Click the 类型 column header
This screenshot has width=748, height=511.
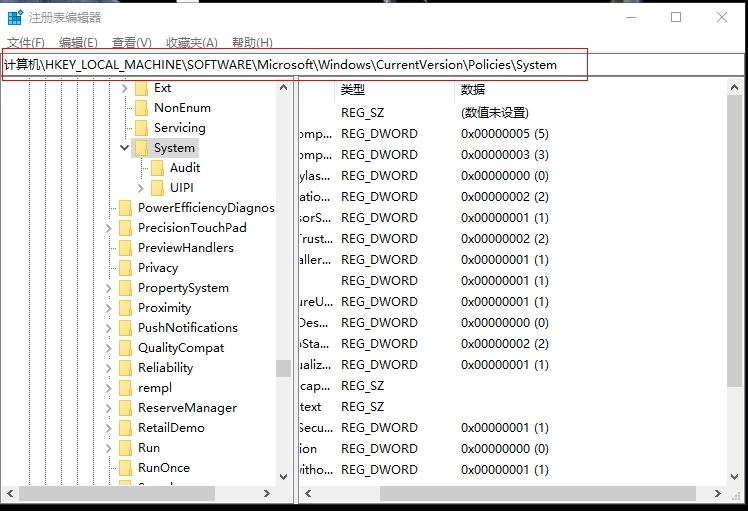coord(353,90)
